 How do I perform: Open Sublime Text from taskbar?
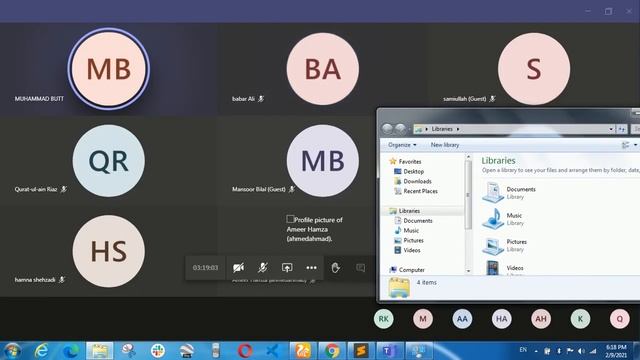(x=360, y=350)
